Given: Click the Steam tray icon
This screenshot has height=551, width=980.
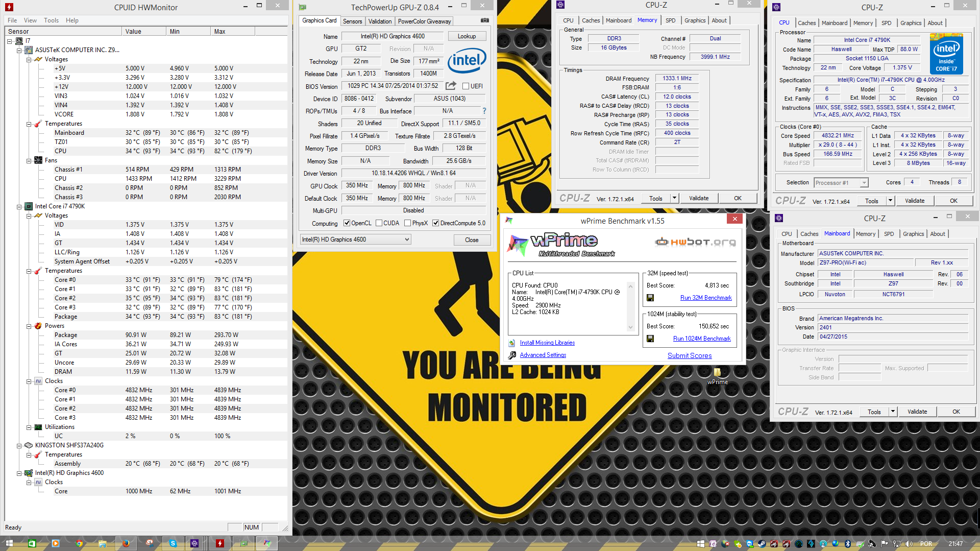Looking at the screenshot, I should [762, 544].
